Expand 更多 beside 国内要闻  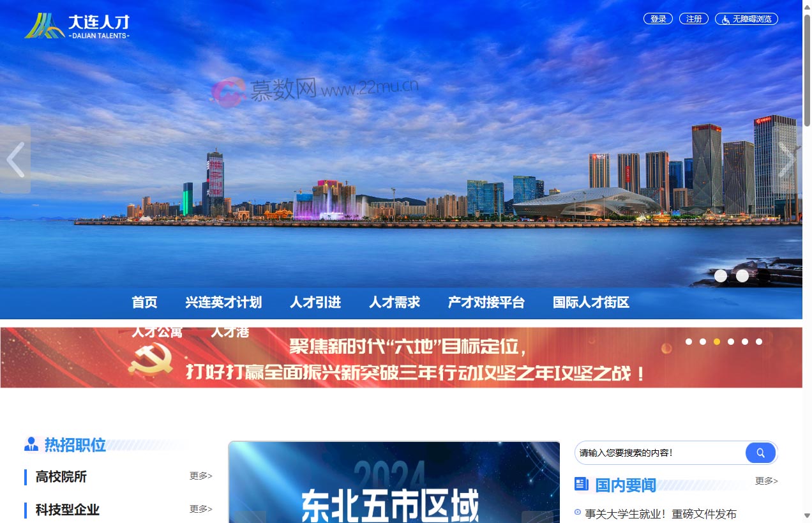767,481
